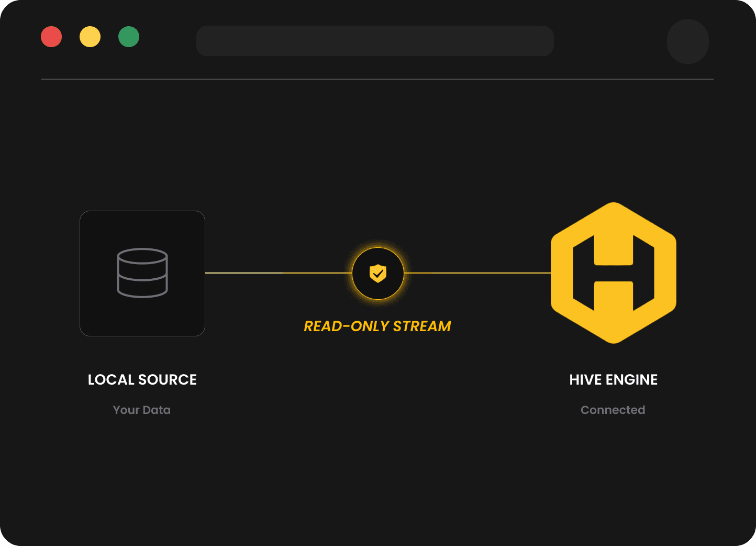The width and height of the screenshot is (756, 546).
Task: Click the READ-ONLY STREAM text
Action: [377, 326]
